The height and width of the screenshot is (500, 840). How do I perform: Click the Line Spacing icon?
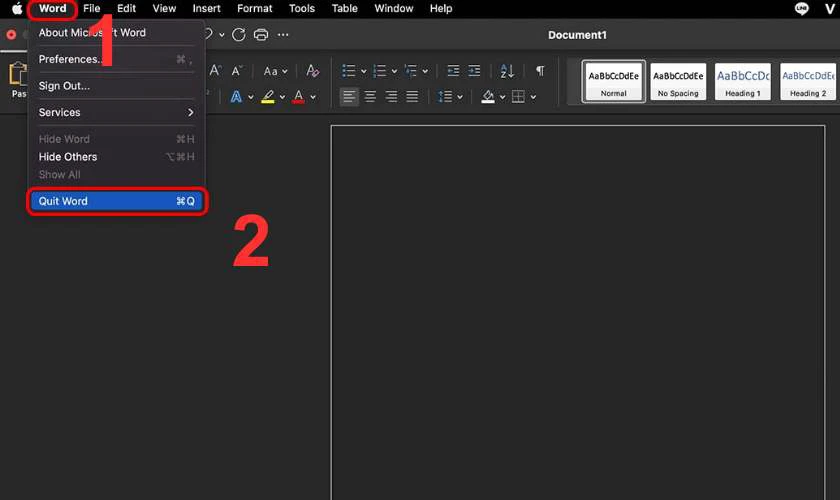445,97
